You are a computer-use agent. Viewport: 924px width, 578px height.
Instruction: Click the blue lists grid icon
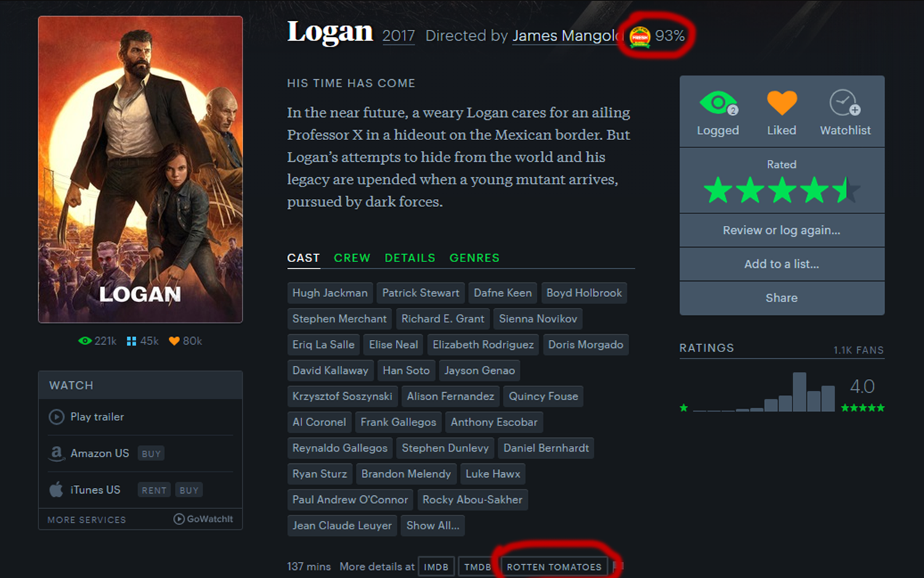tap(131, 341)
